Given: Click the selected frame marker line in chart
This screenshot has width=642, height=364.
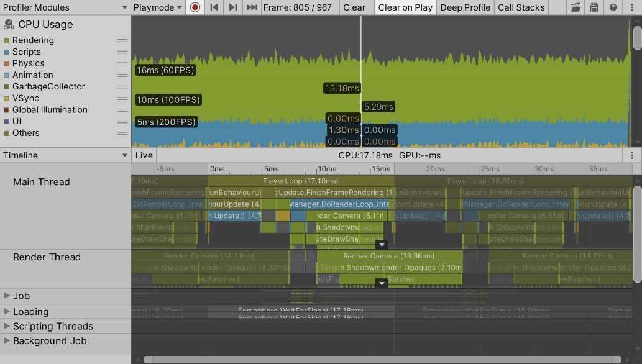Looking at the screenshot, I should 360,81.
